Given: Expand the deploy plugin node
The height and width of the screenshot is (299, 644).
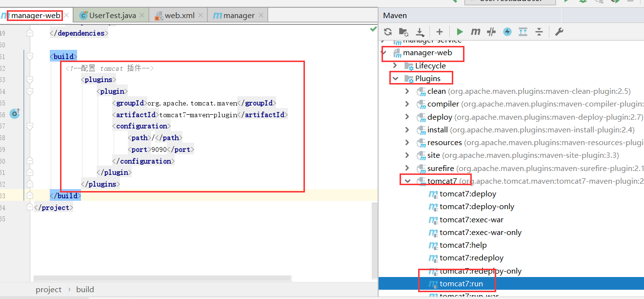Looking at the screenshot, I should (407, 117).
